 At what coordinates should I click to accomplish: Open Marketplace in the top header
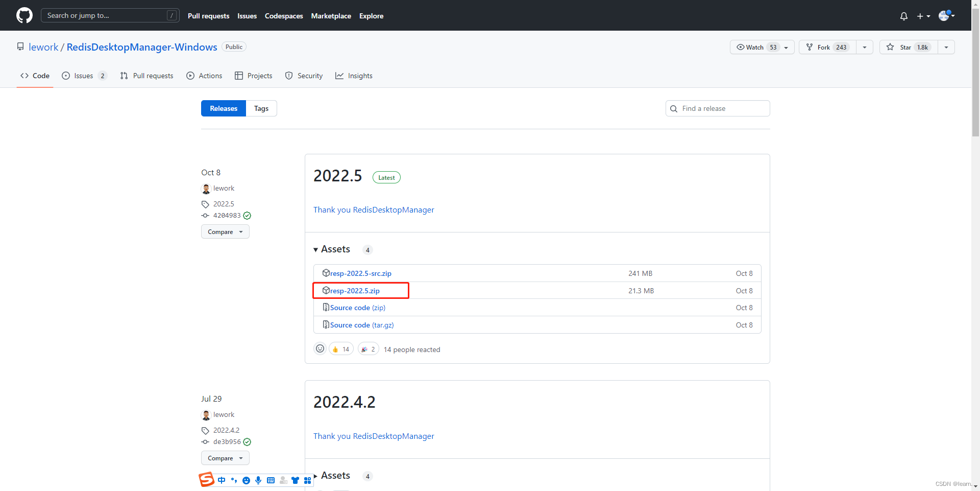click(331, 16)
